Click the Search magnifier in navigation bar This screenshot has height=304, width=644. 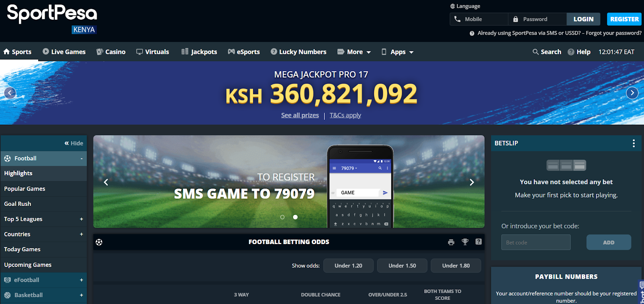coord(535,52)
